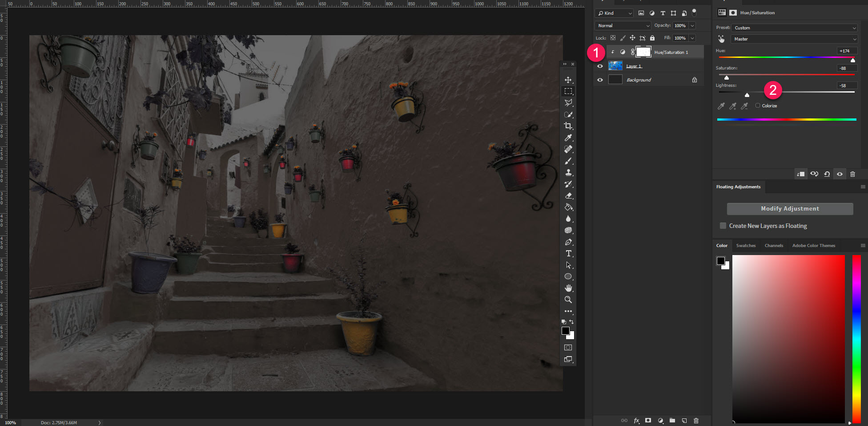Viewport: 868px width, 426px height.
Task: Open the Color panel flyout menu
Action: click(x=863, y=245)
